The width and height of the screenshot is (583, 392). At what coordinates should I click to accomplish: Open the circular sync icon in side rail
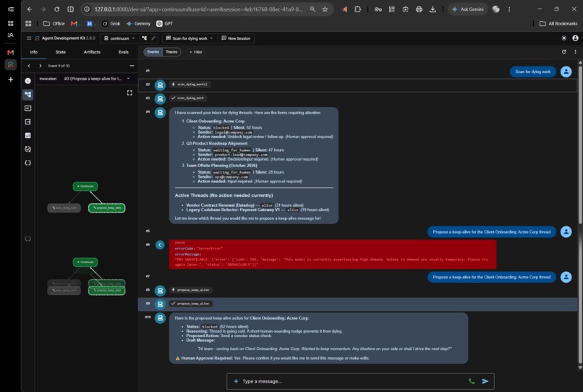(28, 149)
